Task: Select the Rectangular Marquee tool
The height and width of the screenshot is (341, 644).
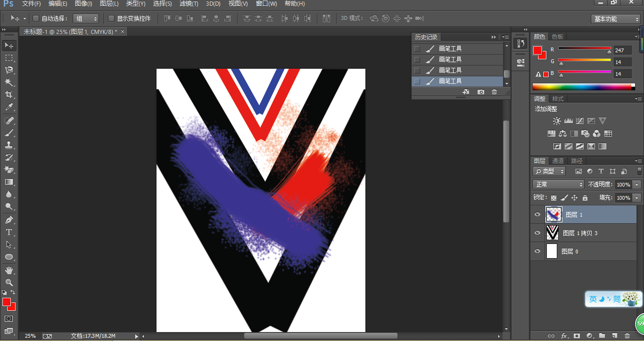Action: (x=9, y=58)
